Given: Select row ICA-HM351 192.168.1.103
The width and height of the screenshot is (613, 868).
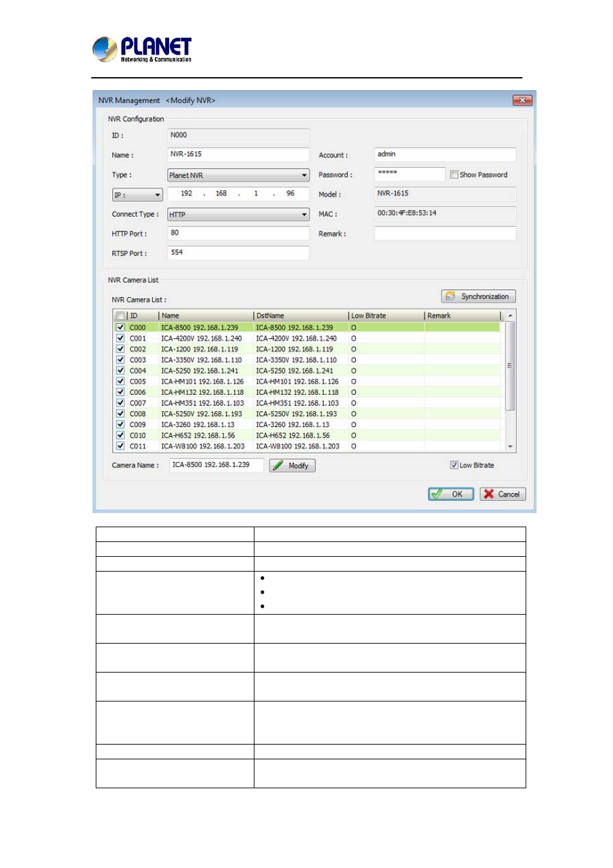Looking at the screenshot, I should [307, 403].
